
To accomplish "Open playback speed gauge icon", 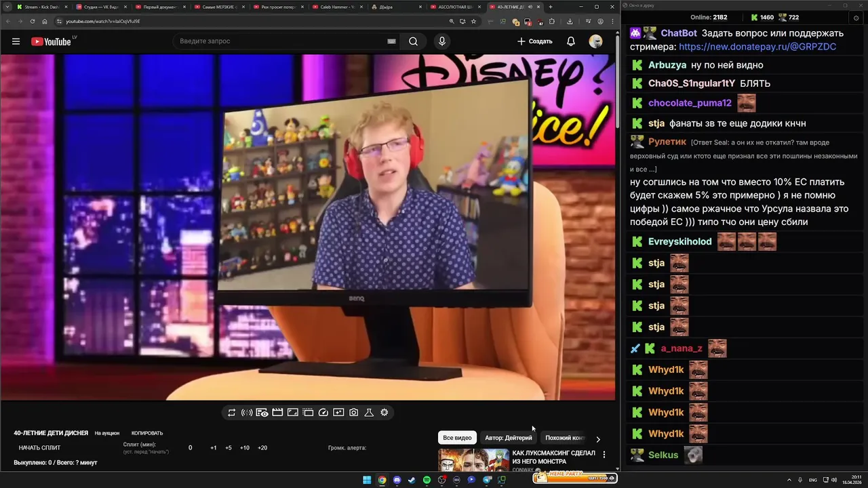I will [323, 412].
